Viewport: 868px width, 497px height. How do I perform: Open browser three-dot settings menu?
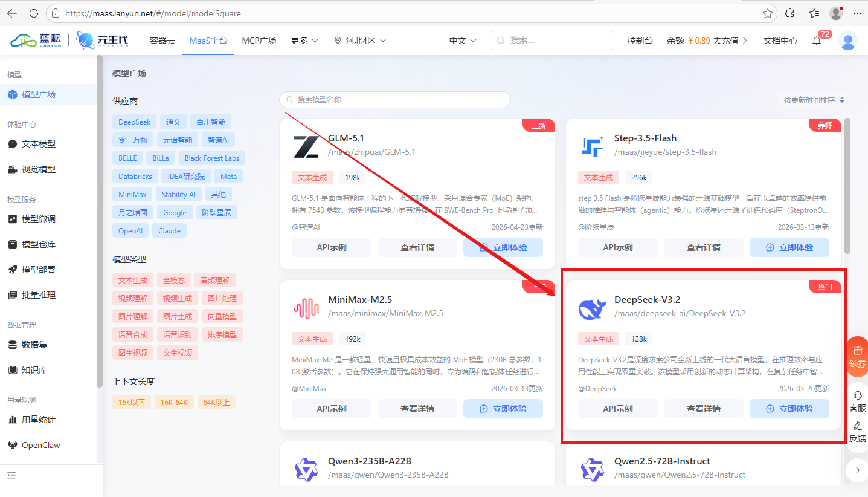pyautogui.click(x=858, y=13)
